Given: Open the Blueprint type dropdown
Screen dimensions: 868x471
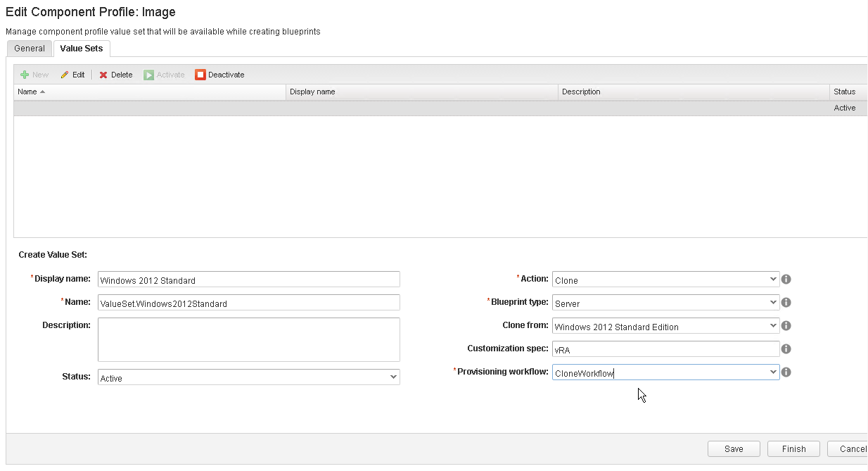Looking at the screenshot, I should tap(665, 303).
